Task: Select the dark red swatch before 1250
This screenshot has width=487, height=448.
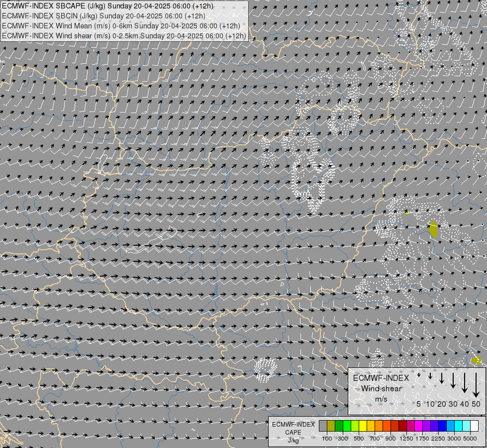Action: pos(403,426)
